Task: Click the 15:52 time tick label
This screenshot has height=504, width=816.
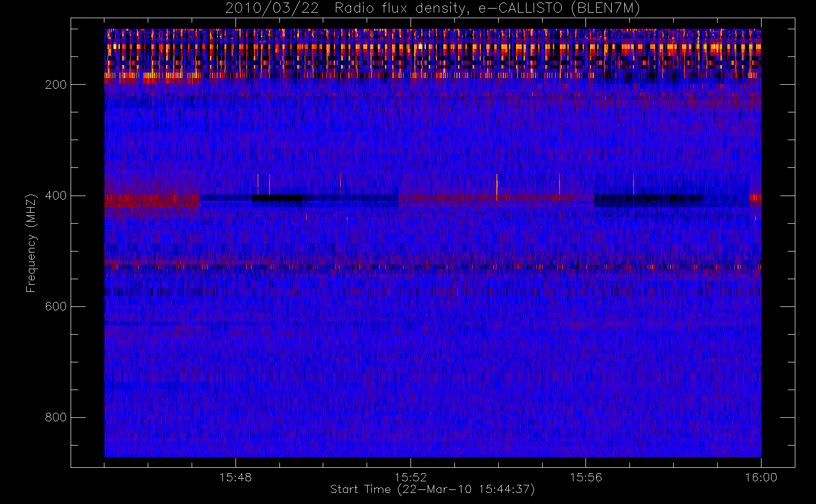Action: click(411, 477)
